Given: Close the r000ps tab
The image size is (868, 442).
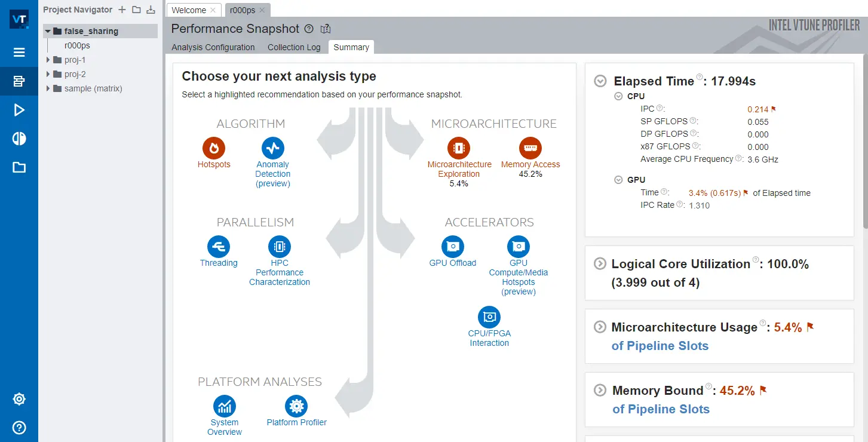Looking at the screenshot, I should (262, 10).
